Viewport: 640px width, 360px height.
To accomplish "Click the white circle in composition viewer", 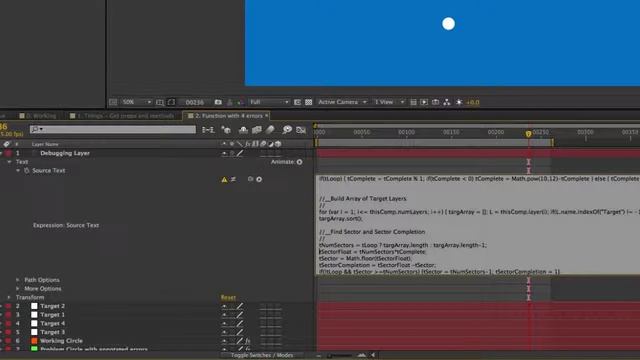I will [x=449, y=24].
